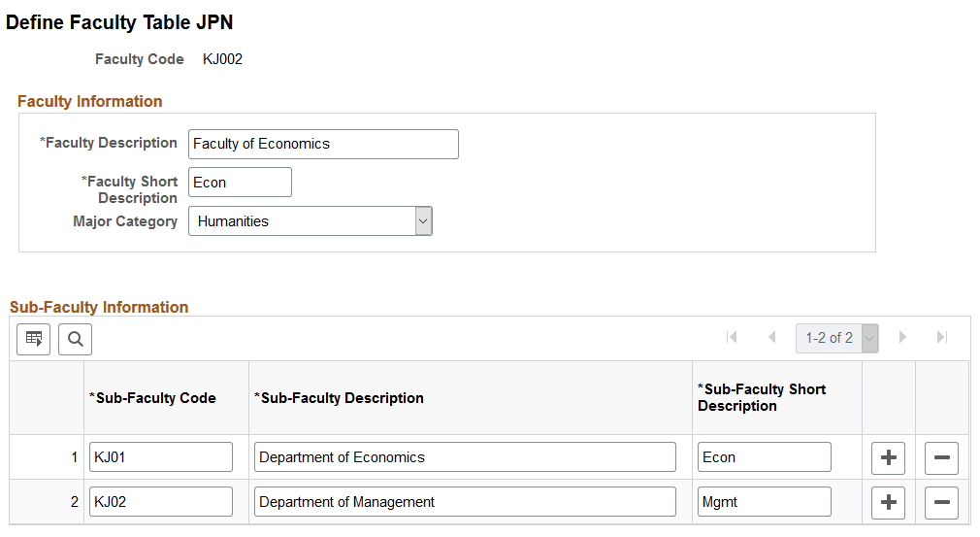Screen dimensions: 980x537
Task: Click the Econ sub-faculty short description field
Action: click(x=765, y=457)
